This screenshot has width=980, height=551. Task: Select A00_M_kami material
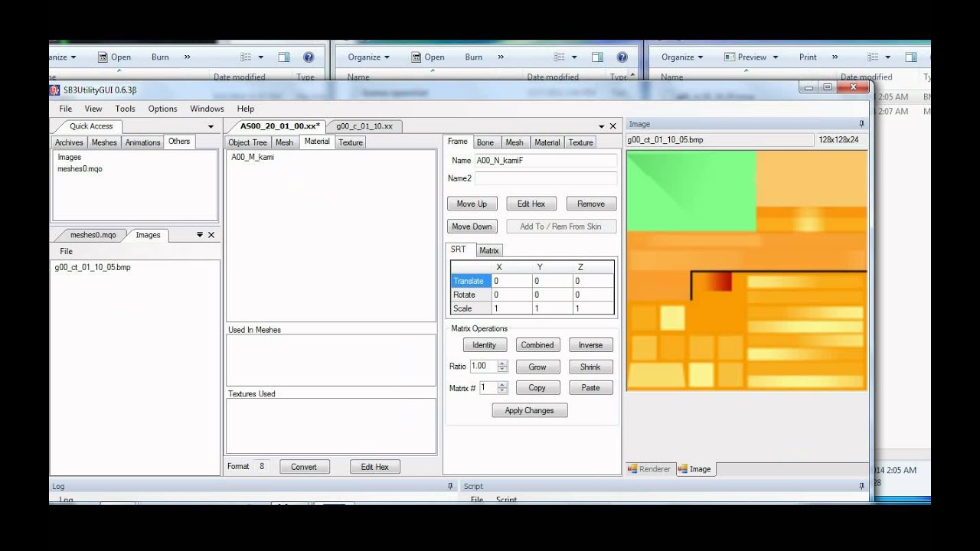tap(253, 157)
